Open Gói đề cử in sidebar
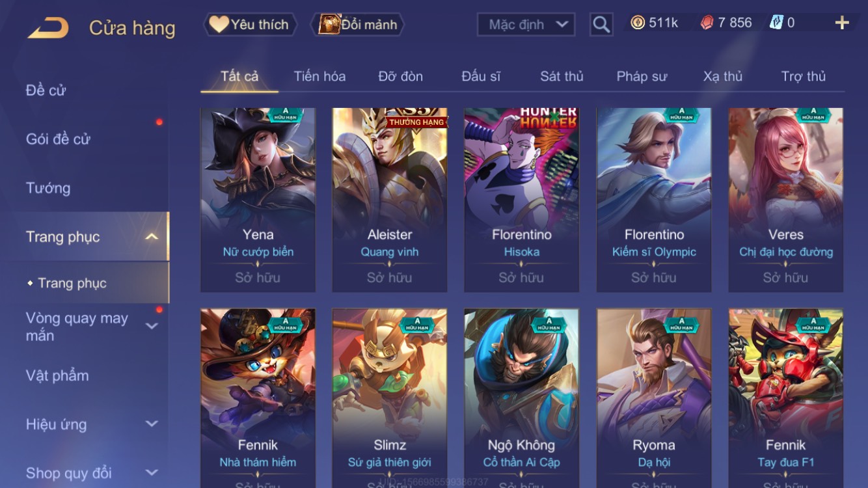 pyautogui.click(x=58, y=139)
